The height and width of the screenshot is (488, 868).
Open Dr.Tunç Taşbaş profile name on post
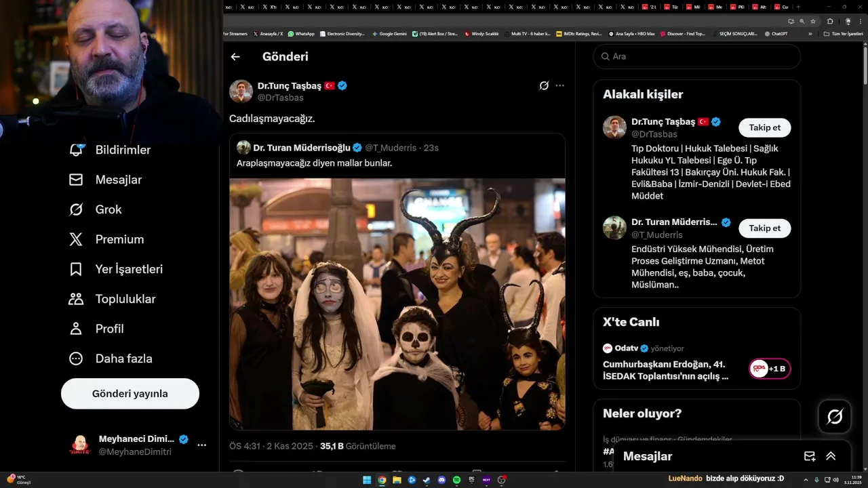click(290, 85)
